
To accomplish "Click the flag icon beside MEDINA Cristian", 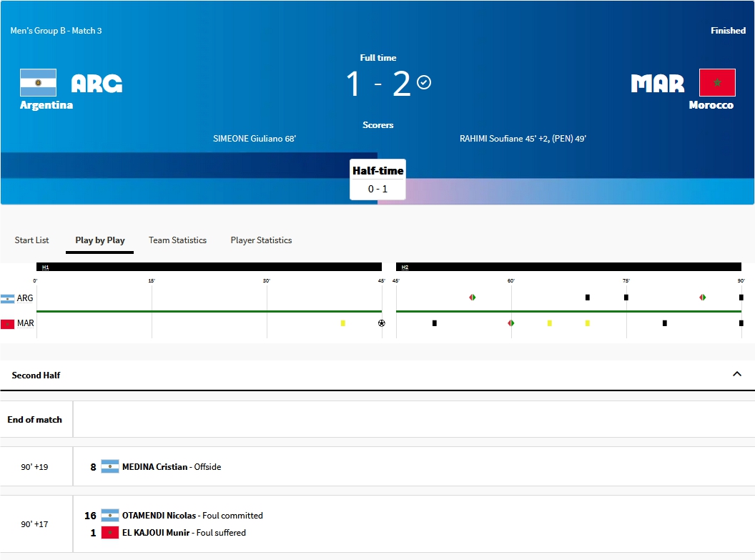I will tap(109, 467).
